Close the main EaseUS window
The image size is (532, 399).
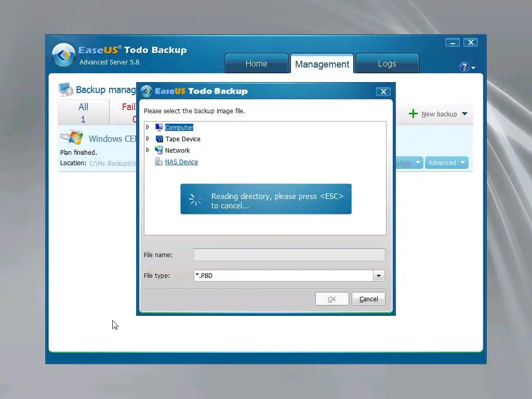point(471,43)
